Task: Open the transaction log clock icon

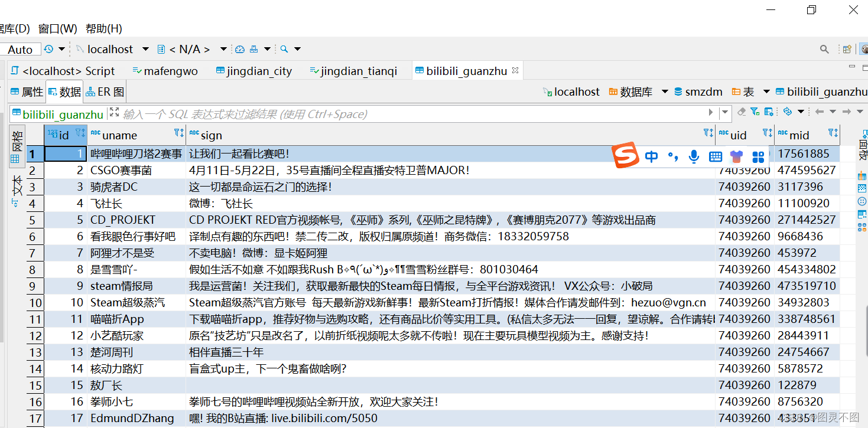Action: point(48,49)
